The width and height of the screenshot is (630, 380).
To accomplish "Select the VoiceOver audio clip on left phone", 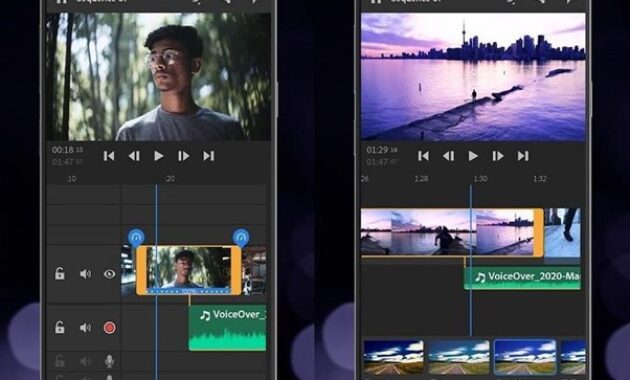I will pyautogui.click(x=227, y=328).
